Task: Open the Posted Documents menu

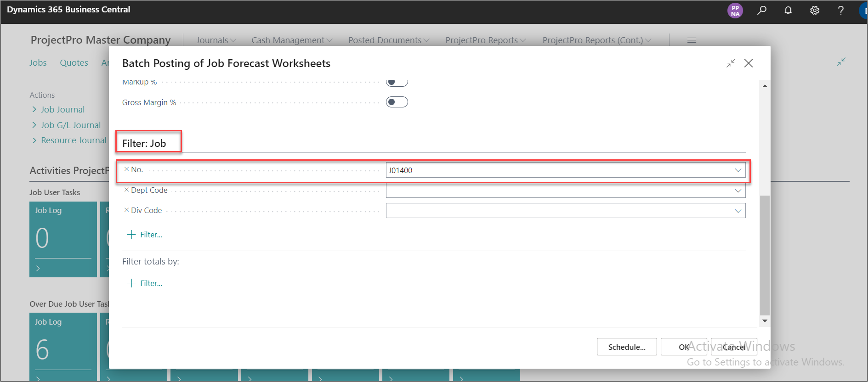Action: click(388, 40)
